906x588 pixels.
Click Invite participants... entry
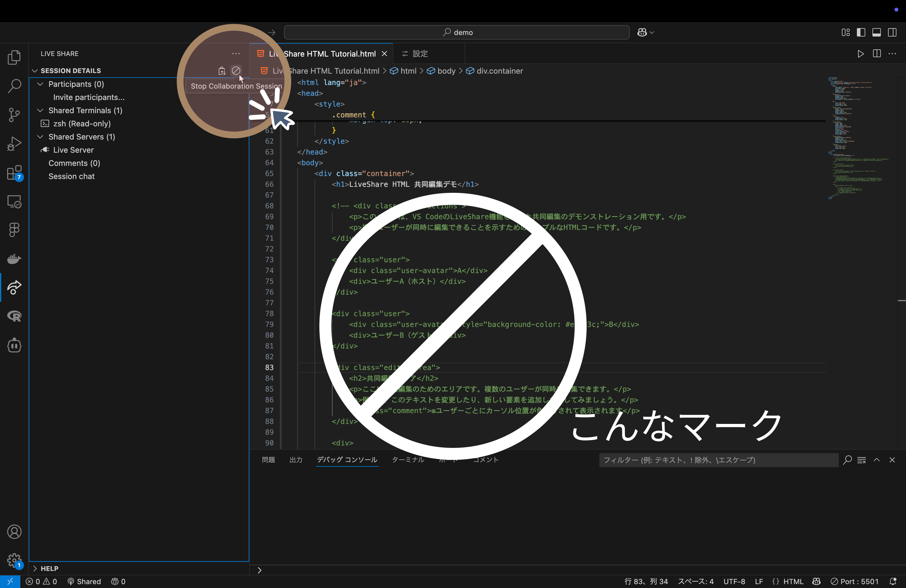tap(89, 97)
